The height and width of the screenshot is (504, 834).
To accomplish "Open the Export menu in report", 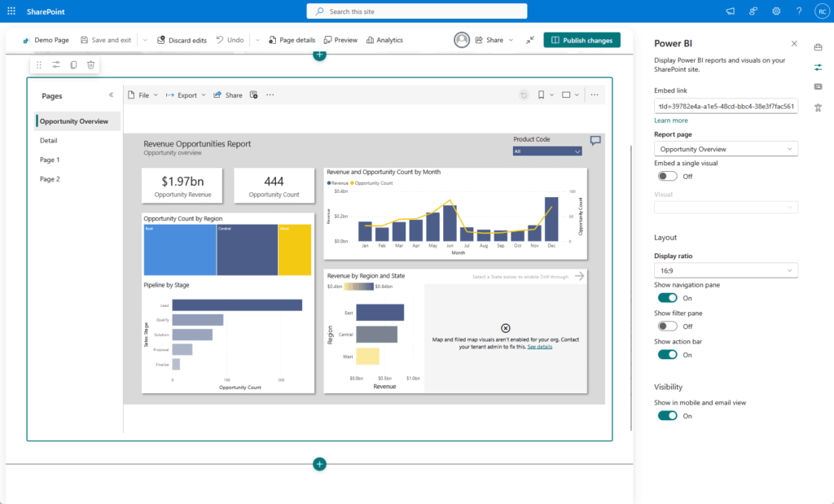I will [186, 95].
